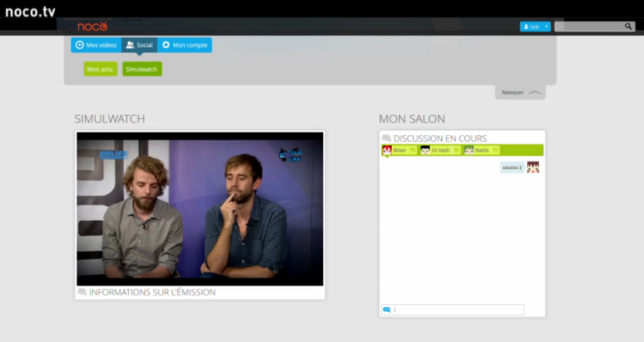
Task: Click the Simulwatch button
Action: click(x=142, y=69)
